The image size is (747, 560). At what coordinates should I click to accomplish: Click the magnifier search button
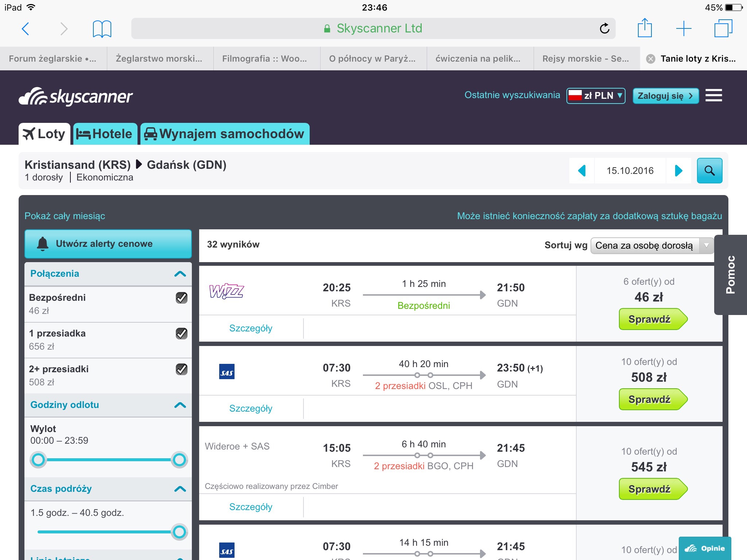click(x=709, y=171)
